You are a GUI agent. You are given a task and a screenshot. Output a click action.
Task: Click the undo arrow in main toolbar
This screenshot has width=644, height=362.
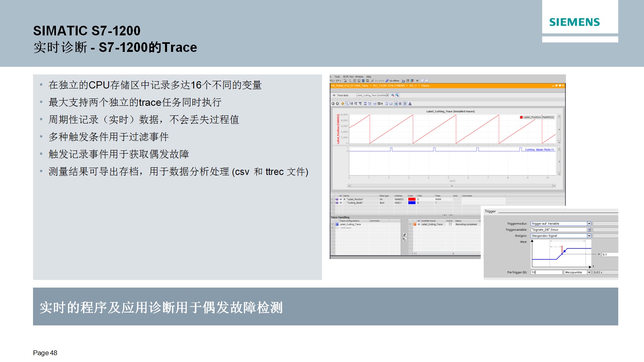click(331, 81)
